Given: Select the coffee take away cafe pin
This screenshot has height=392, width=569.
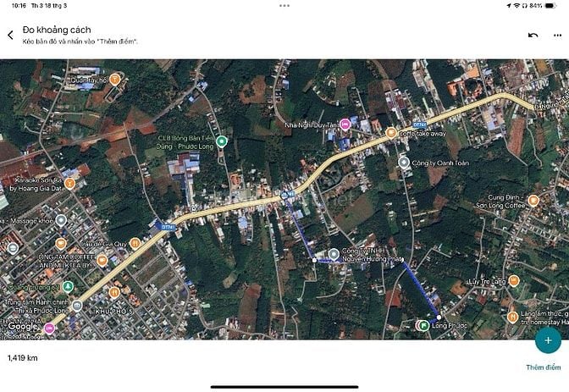Looking at the screenshot, I should [x=390, y=133].
